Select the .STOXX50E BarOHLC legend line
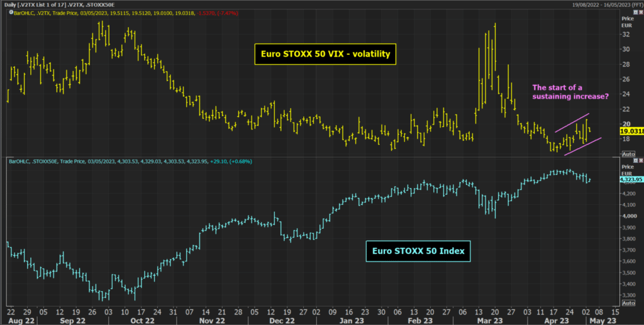The width and height of the screenshot is (644, 325). [131, 162]
